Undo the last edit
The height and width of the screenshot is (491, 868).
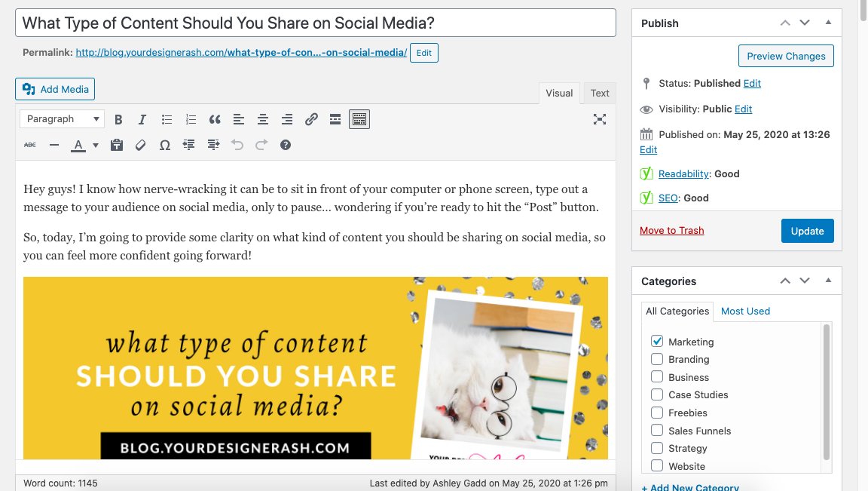click(x=237, y=146)
